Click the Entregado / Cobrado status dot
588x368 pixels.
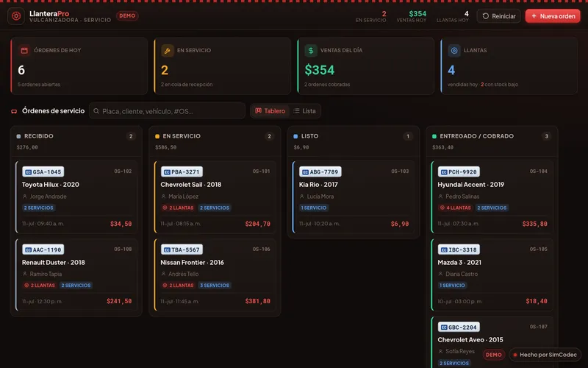pyautogui.click(x=434, y=136)
